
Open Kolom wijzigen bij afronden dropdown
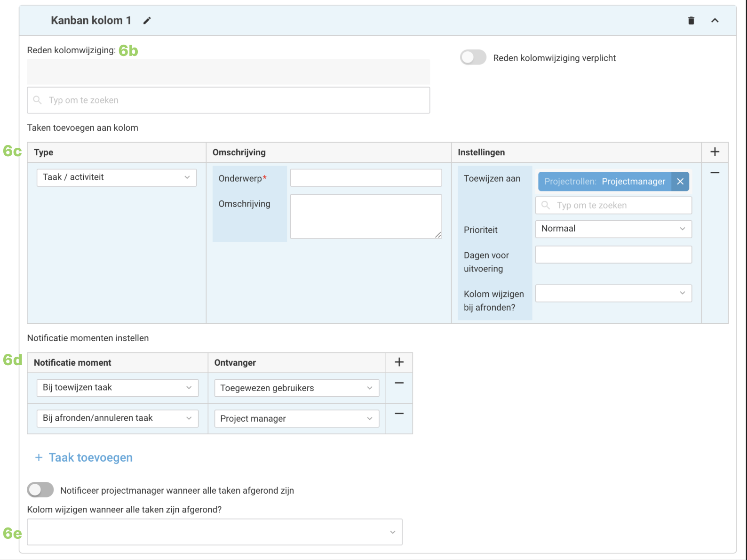click(613, 293)
